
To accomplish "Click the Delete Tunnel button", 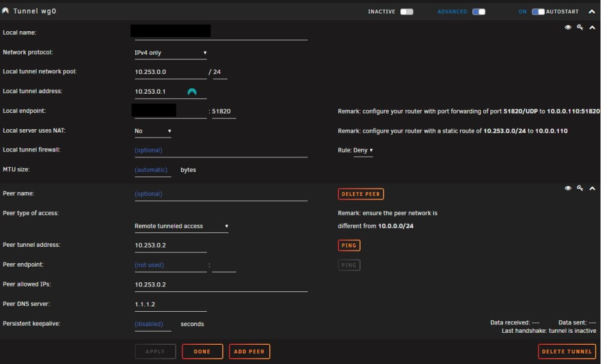I will [567, 351].
